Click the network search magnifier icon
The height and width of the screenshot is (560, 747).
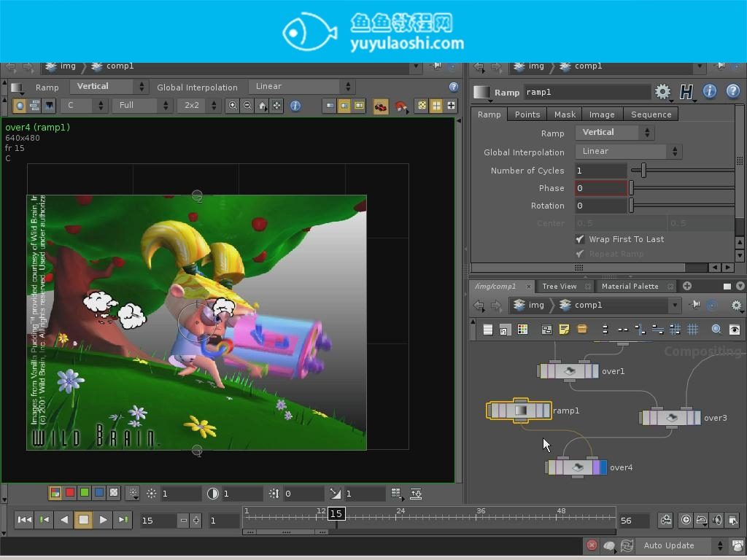(x=716, y=330)
